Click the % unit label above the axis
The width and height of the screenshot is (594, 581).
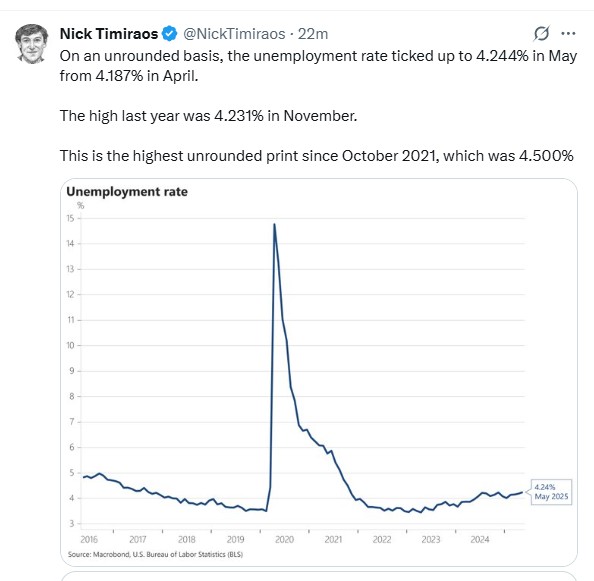point(80,205)
